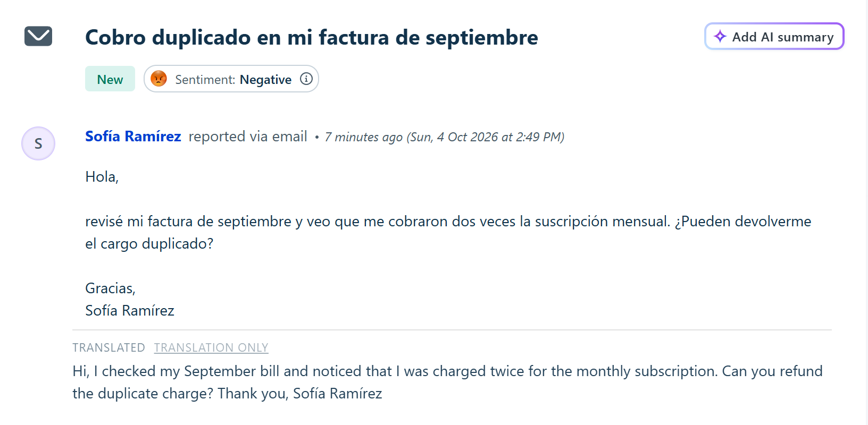Click the Sofía Ramírez signature under Gracias

point(130,310)
